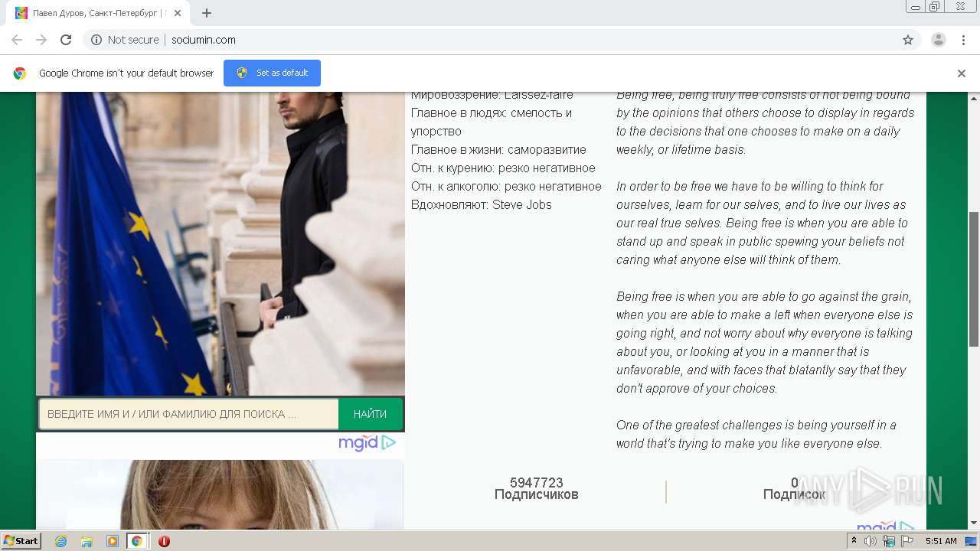The width and height of the screenshot is (980, 551).
Task: Click the Action Center flag icon
Action: click(x=907, y=541)
